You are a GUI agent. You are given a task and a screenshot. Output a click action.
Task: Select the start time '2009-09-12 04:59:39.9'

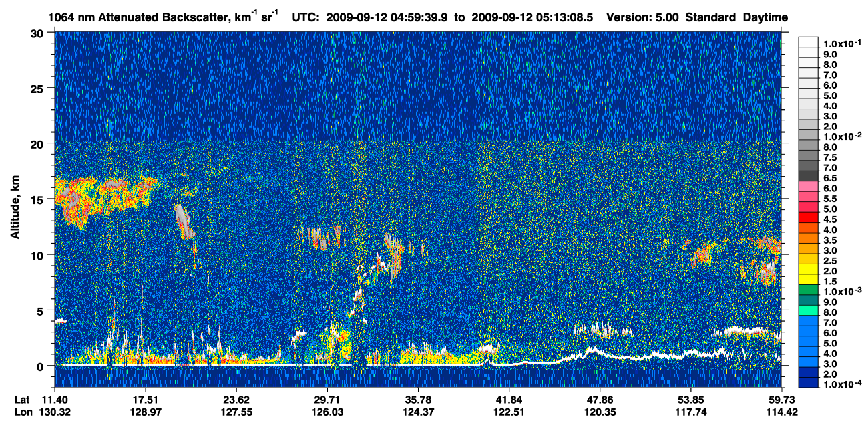click(387, 17)
